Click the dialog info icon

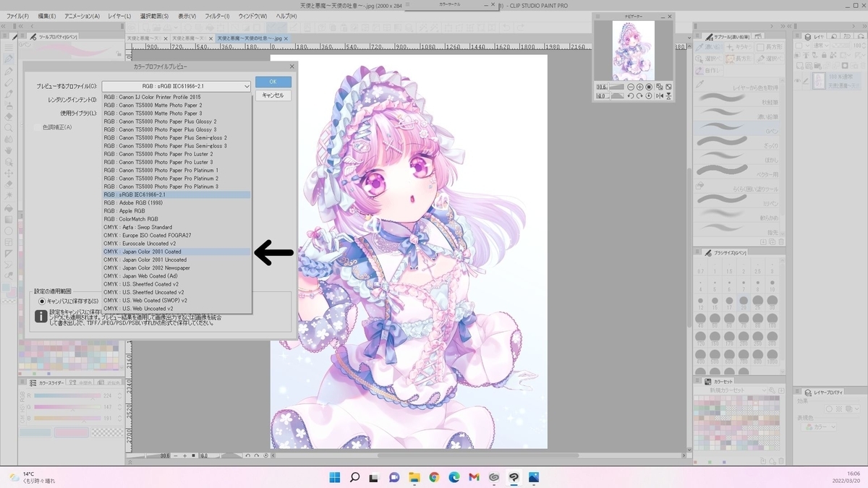point(42,316)
